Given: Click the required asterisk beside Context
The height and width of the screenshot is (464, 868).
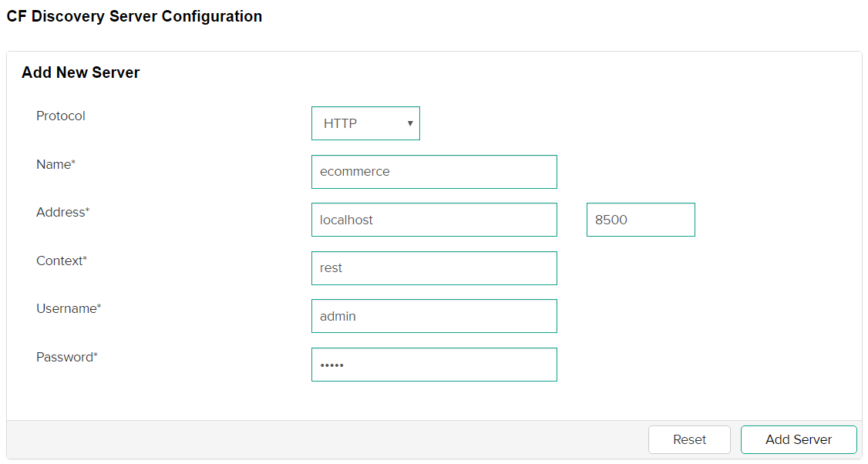Looking at the screenshot, I should tap(85, 260).
